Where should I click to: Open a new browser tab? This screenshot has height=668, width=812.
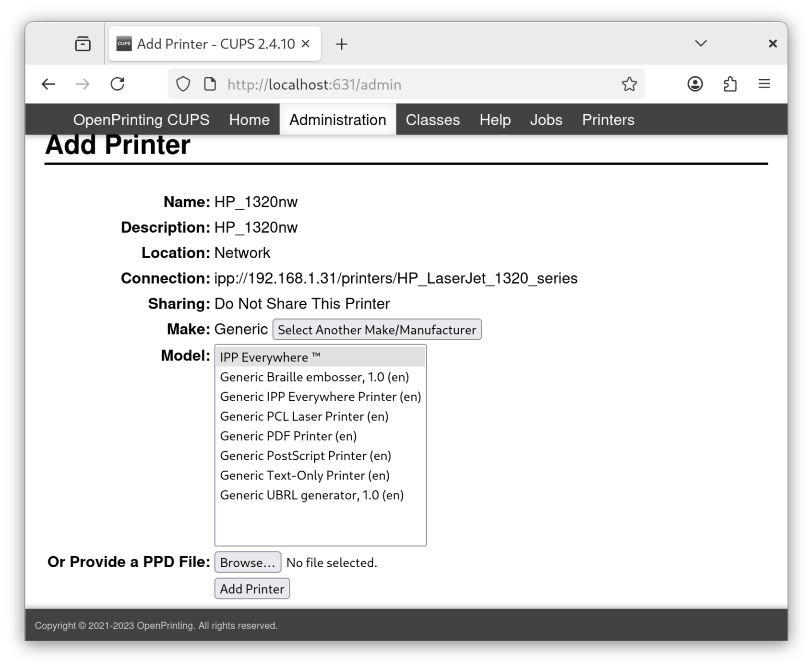[341, 44]
